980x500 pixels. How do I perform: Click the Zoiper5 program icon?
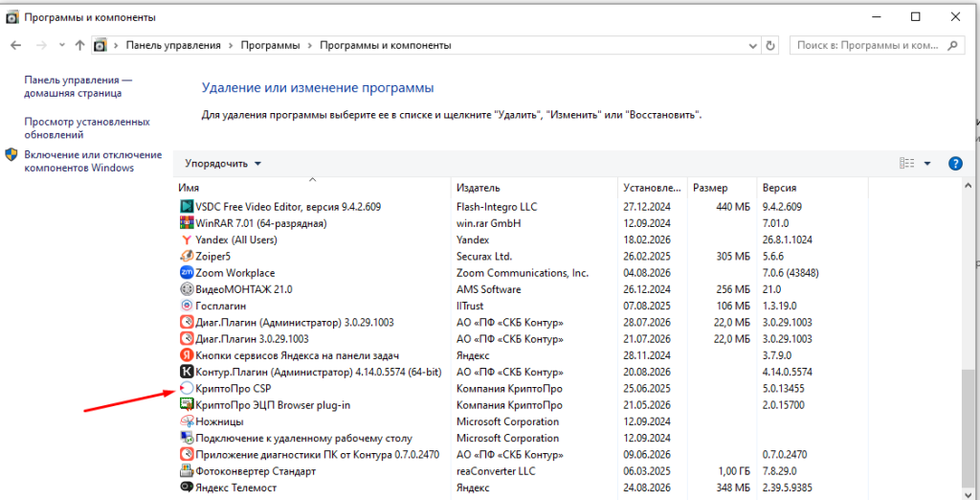pyautogui.click(x=186, y=256)
